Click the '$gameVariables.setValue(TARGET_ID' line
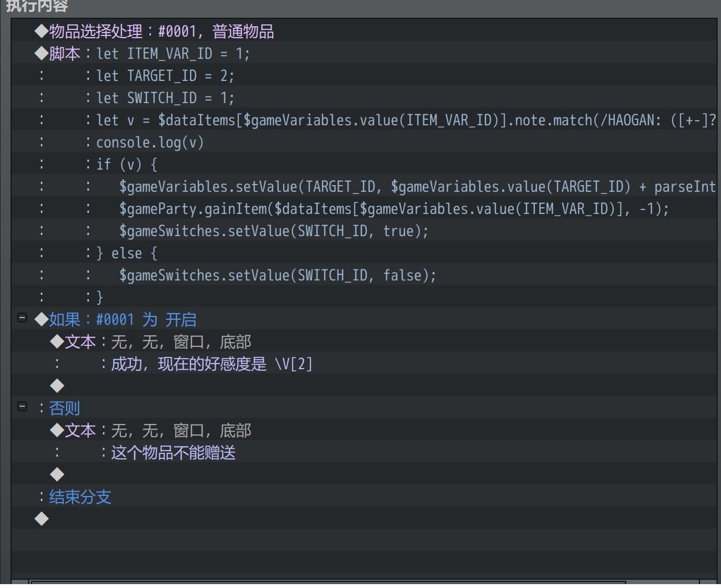This screenshot has width=721, height=588. tap(364, 186)
